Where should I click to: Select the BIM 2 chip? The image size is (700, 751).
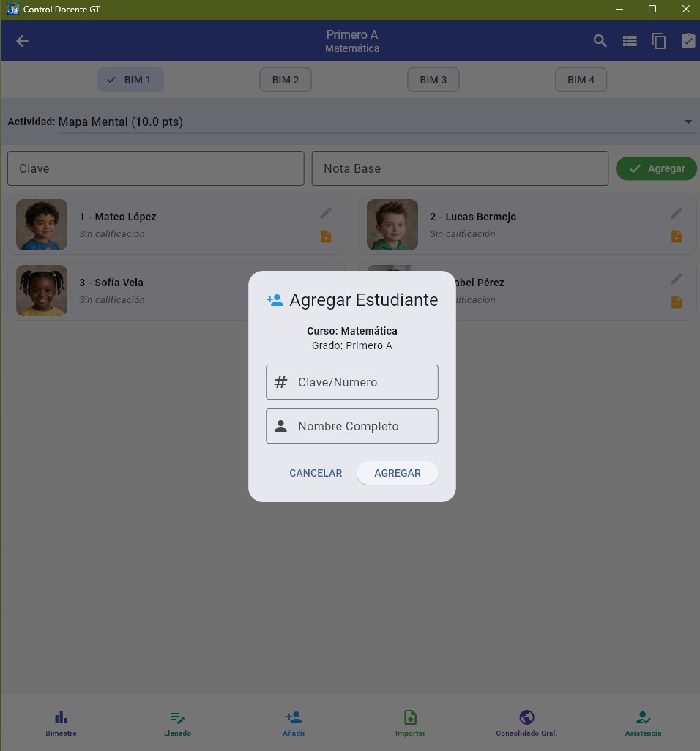pos(286,80)
